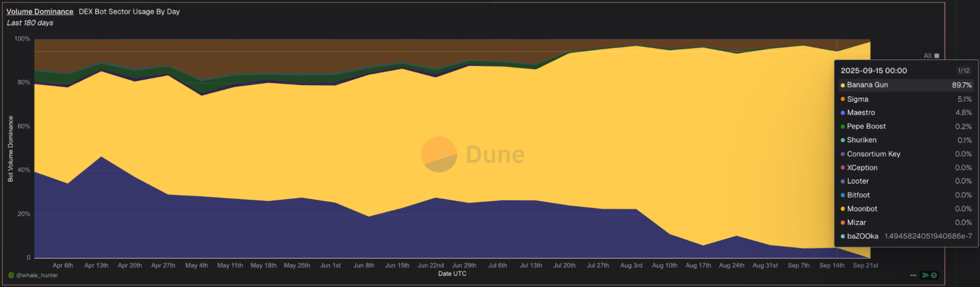The height and width of the screenshot is (287, 980).
Task: Select the Shuriken tooltip row
Action: 906,140
